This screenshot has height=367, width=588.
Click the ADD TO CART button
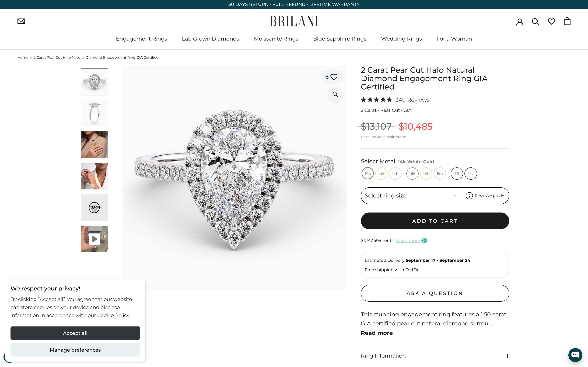click(435, 221)
